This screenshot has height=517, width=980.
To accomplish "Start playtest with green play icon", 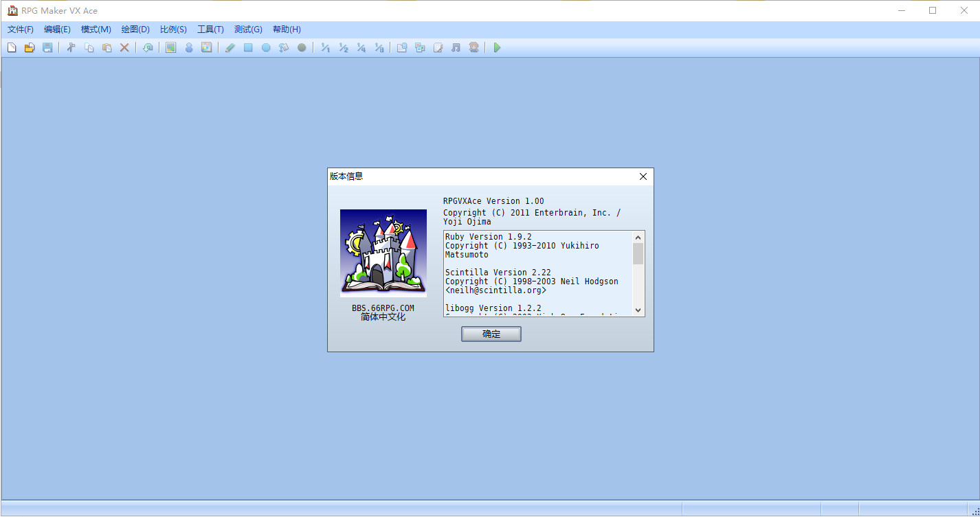I will pos(497,47).
